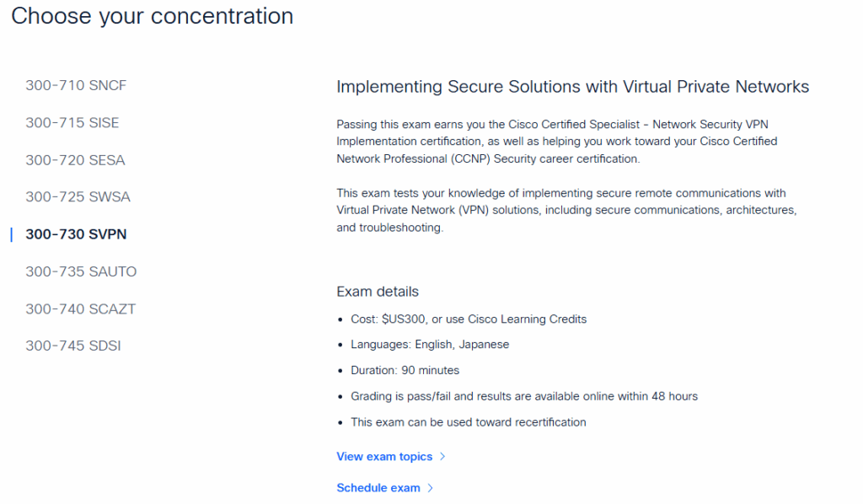Click the Schedule exam link
Viewport: 863px width, 504px height.
378,488
